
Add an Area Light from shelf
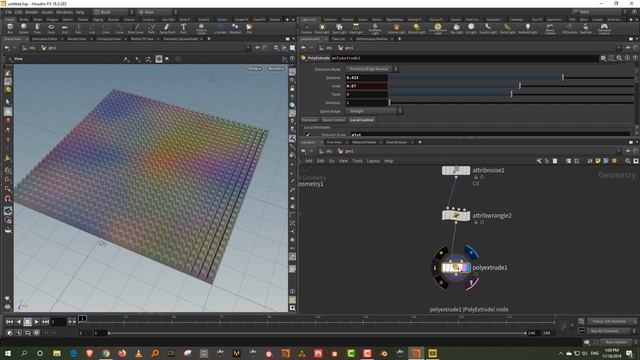356,29
